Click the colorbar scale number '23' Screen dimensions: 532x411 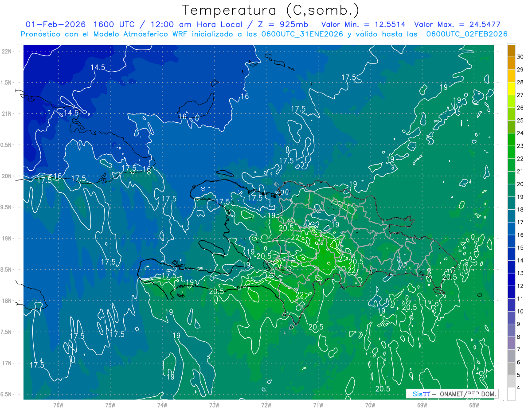520,146
